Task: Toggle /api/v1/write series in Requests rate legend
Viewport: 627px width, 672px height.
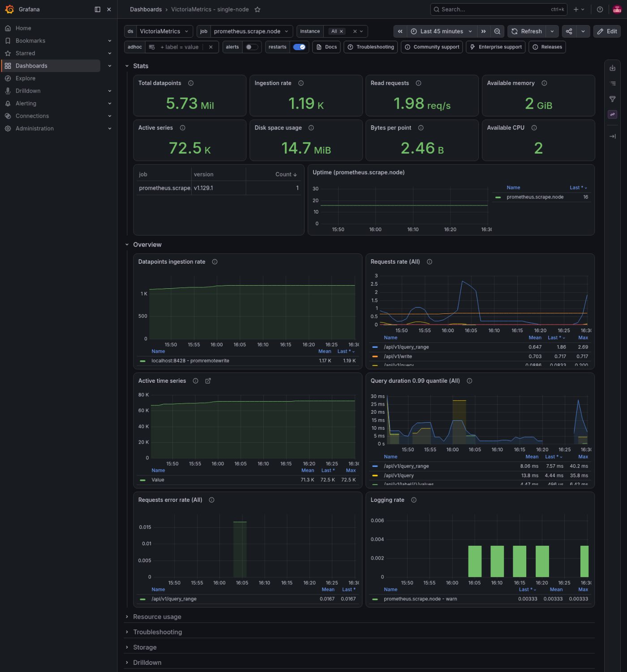Action: [x=398, y=357]
